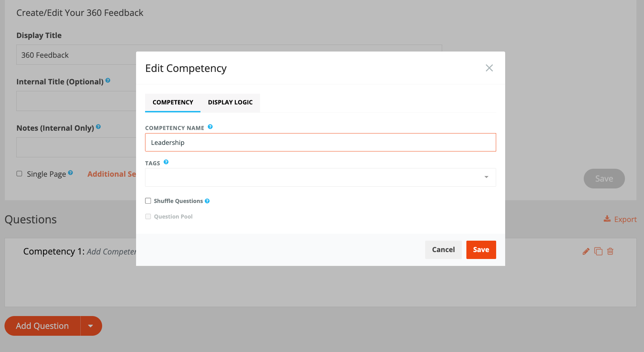
Task: Click the help icon next to Internal Title
Action: click(x=108, y=80)
